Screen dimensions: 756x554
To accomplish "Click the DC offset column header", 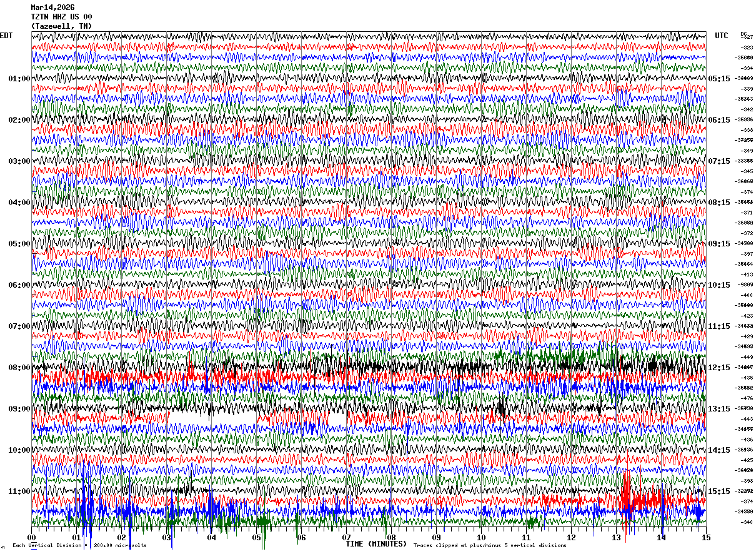I will click(744, 34).
